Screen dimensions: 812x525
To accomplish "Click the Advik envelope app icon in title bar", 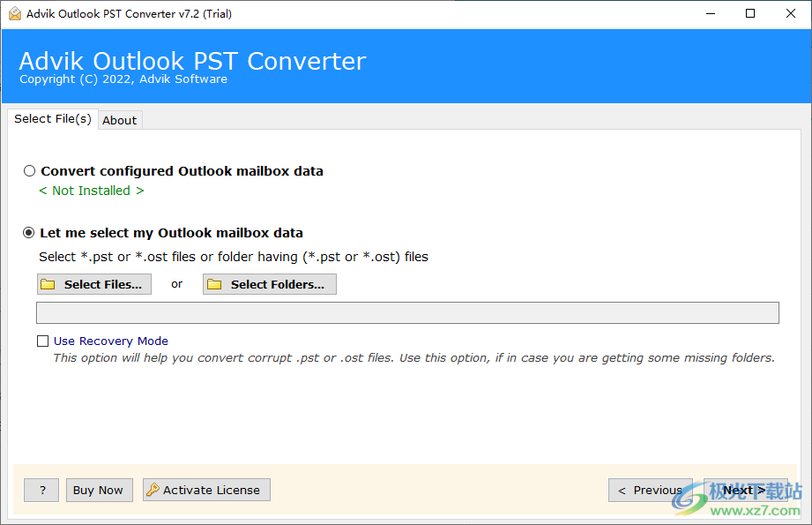I will pos(15,13).
